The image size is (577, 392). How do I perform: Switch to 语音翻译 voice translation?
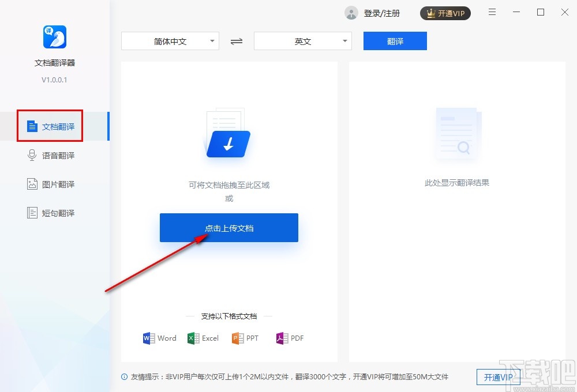(x=54, y=155)
